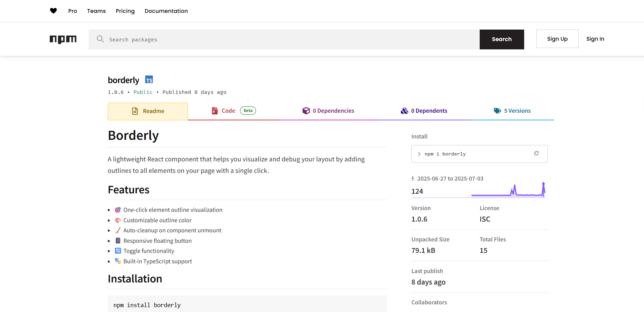Open the Readme tab
Screen dimensions: 644x312
[148, 111]
